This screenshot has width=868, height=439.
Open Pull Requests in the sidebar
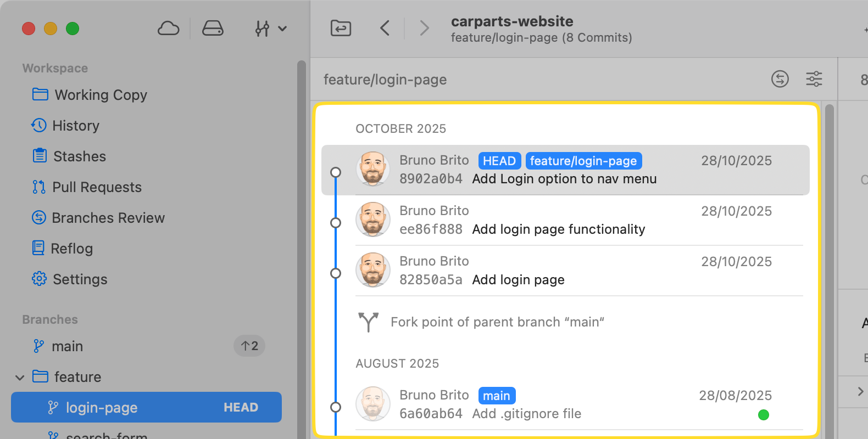point(97,187)
